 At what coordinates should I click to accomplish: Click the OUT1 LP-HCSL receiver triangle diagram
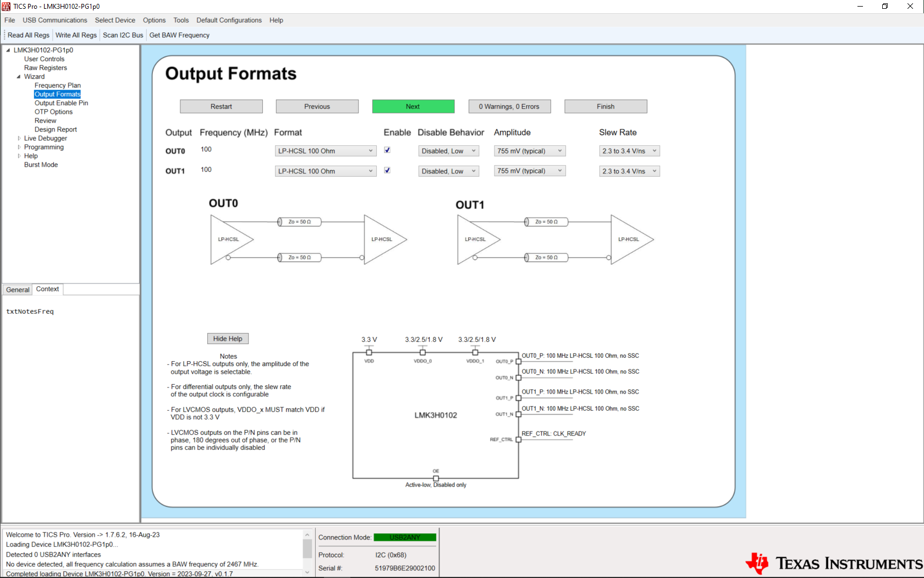(631, 239)
